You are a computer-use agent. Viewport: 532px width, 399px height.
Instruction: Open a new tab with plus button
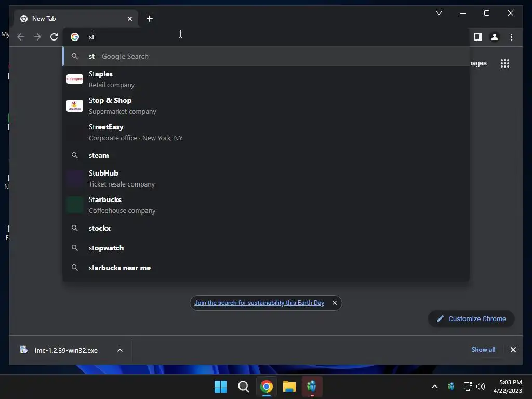[x=150, y=19]
